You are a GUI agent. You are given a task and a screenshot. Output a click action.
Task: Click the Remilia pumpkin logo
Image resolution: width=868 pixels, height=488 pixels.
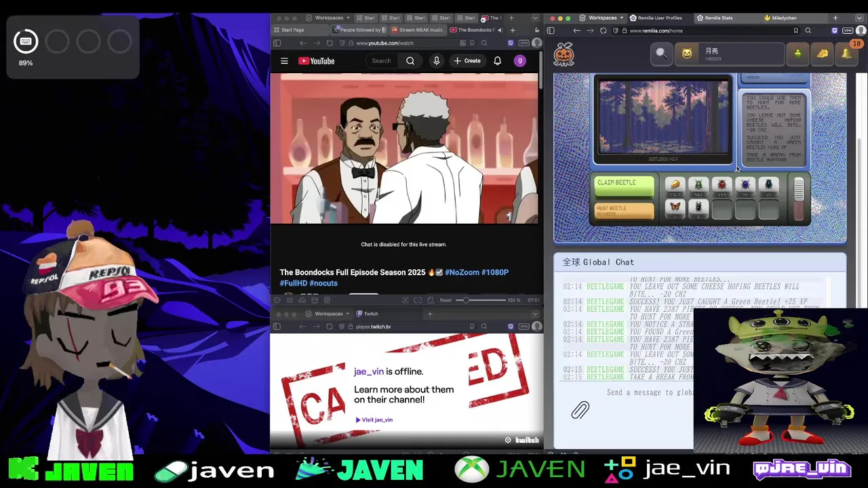pos(564,54)
